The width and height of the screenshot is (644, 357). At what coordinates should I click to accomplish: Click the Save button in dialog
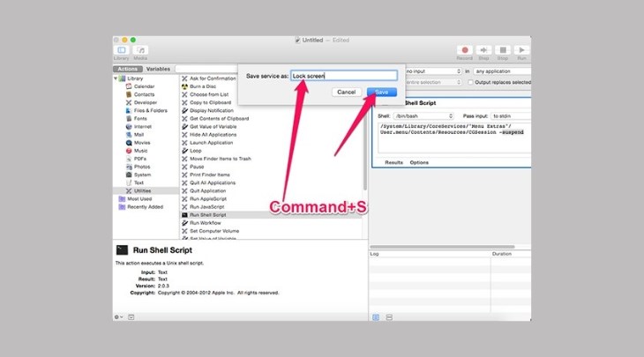tap(382, 92)
